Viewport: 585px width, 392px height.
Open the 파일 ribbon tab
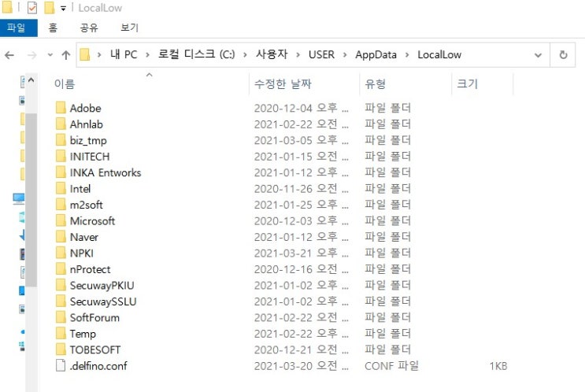[19, 28]
